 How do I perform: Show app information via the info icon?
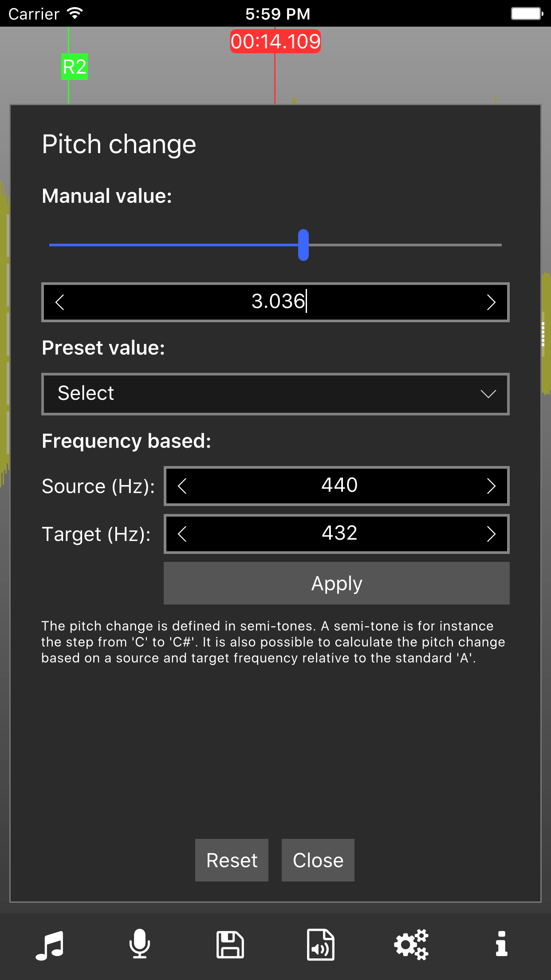tap(501, 944)
